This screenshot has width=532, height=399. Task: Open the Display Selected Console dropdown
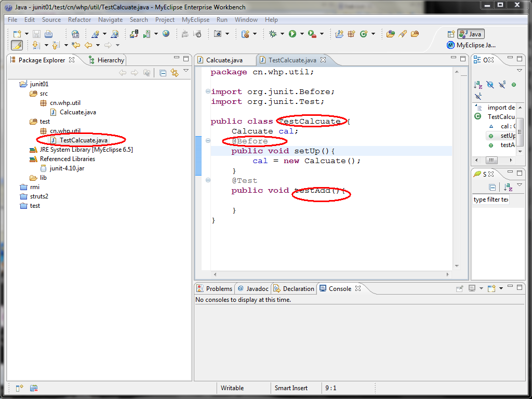pos(481,288)
